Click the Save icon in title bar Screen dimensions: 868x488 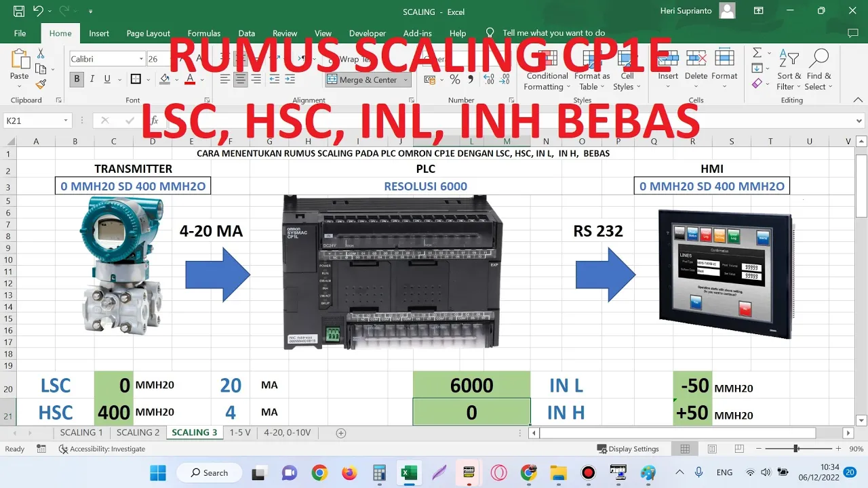click(19, 11)
